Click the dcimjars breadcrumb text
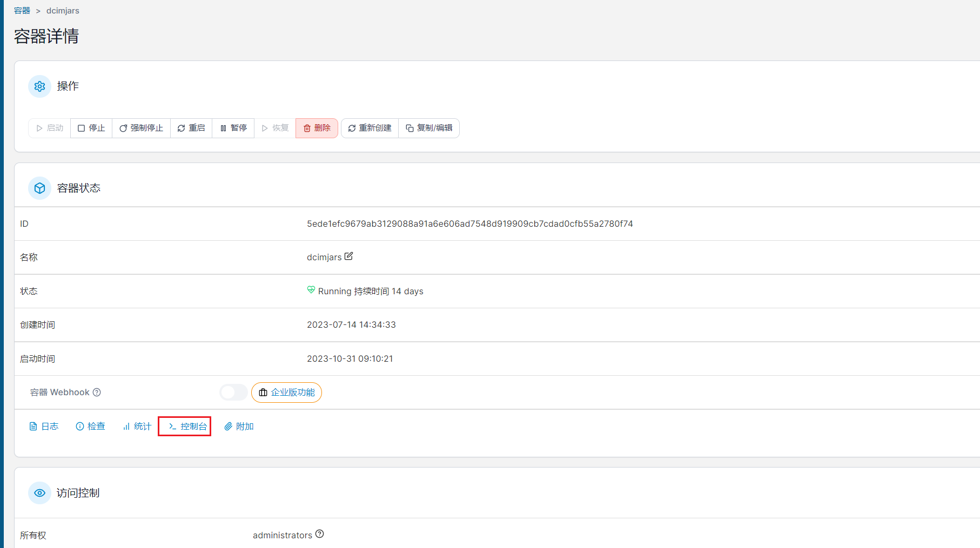Image resolution: width=980 pixels, height=548 pixels. click(x=63, y=11)
